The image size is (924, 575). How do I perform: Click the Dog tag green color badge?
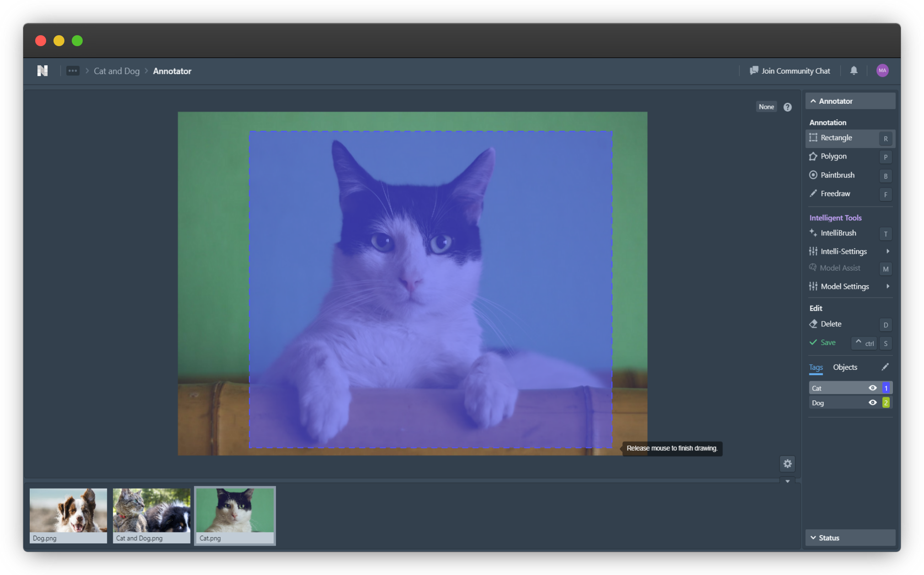(x=886, y=403)
